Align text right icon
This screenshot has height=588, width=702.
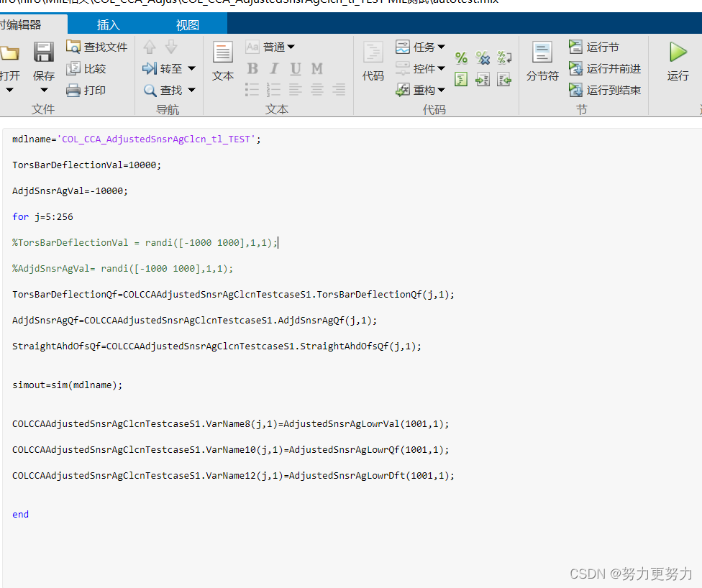(339, 90)
